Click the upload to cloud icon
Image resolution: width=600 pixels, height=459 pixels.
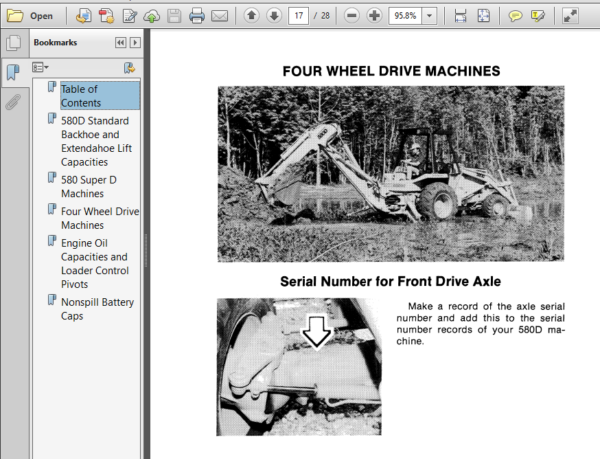(x=152, y=16)
